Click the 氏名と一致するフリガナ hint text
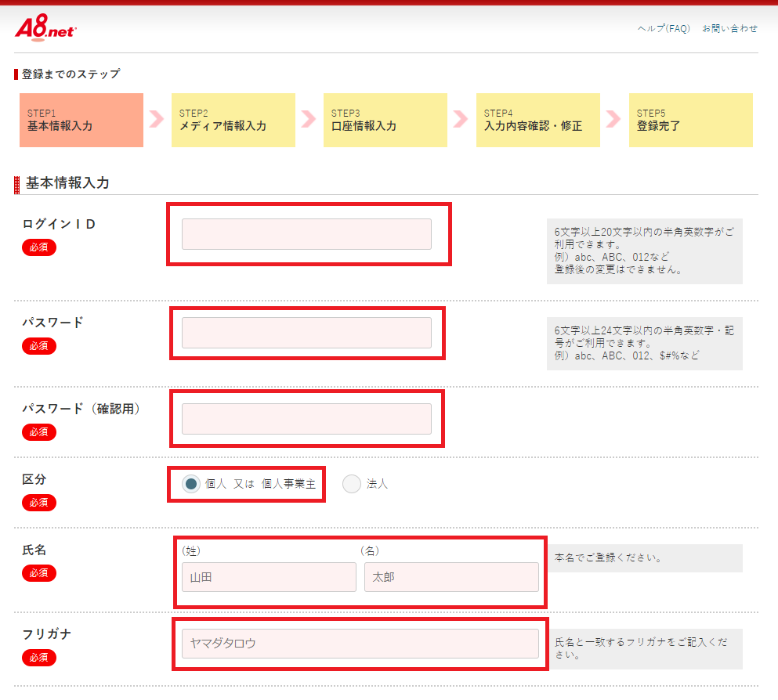The width and height of the screenshot is (778, 700). (x=641, y=648)
